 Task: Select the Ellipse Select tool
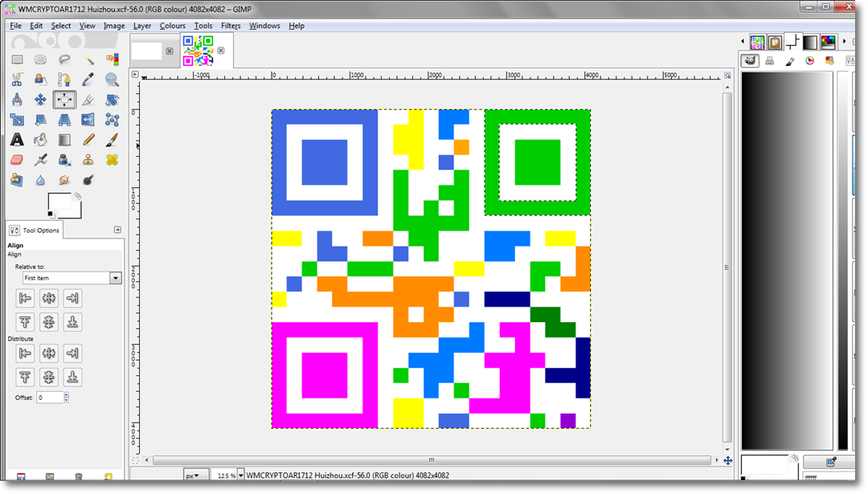pyautogui.click(x=40, y=59)
